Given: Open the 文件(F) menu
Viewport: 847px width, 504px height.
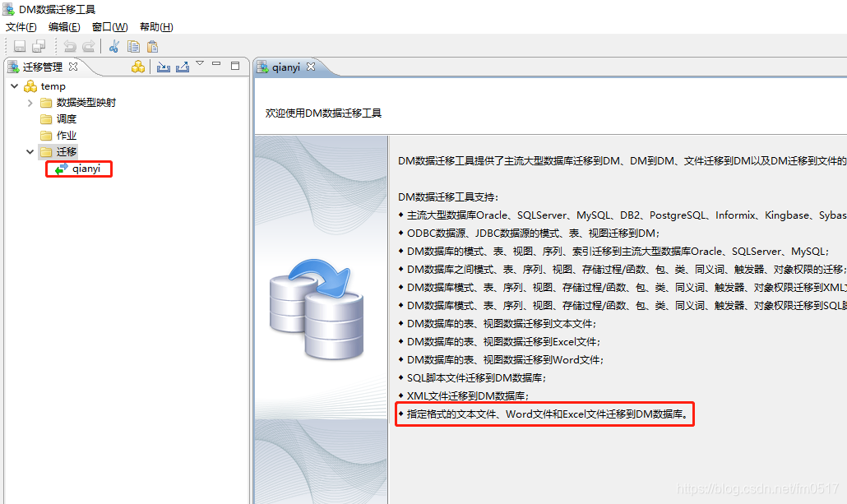Looking at the screenshot, I should (x=21, y=27).
